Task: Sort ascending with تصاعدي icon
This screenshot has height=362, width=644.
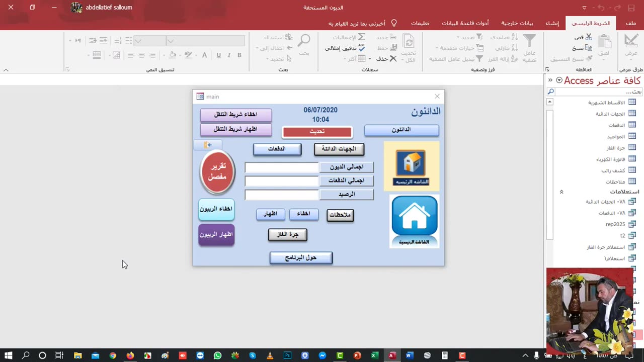Action: click(515, 37)
